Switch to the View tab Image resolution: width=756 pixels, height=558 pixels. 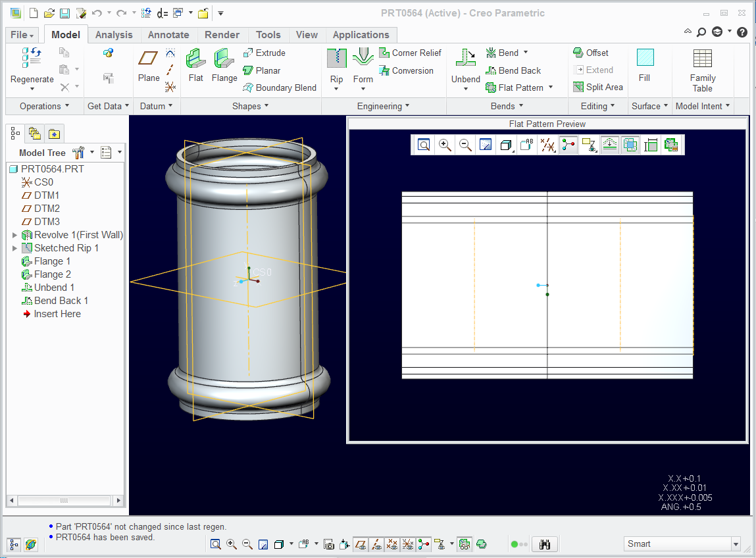tap(307, 35)
